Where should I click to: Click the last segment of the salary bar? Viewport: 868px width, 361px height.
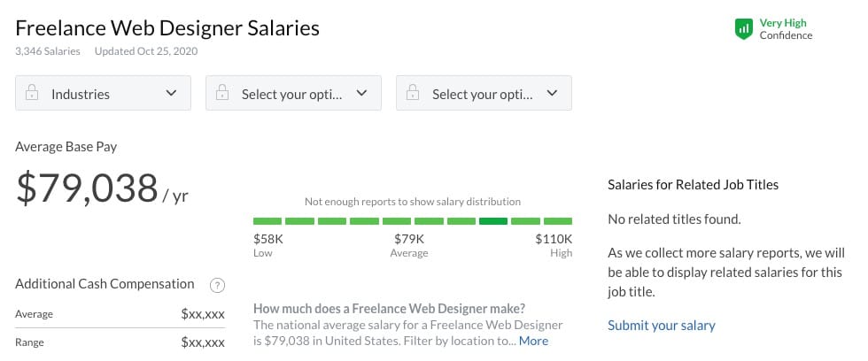coord(558,220)
